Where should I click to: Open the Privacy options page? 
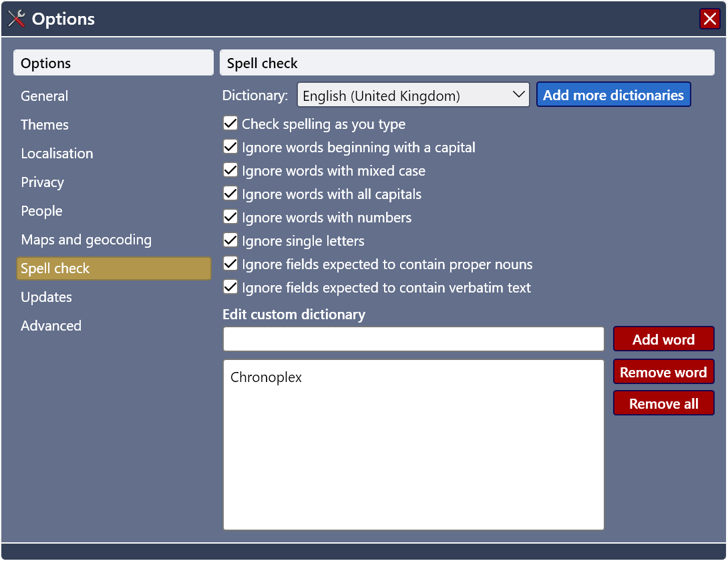tap(42, 182)
